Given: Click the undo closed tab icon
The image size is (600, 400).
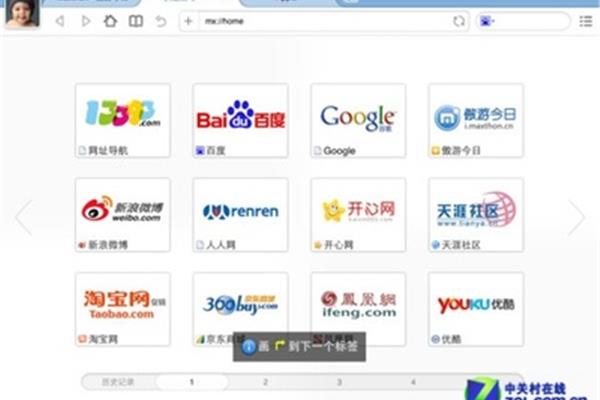Looking at the screenshot, I should coord(161,21).
